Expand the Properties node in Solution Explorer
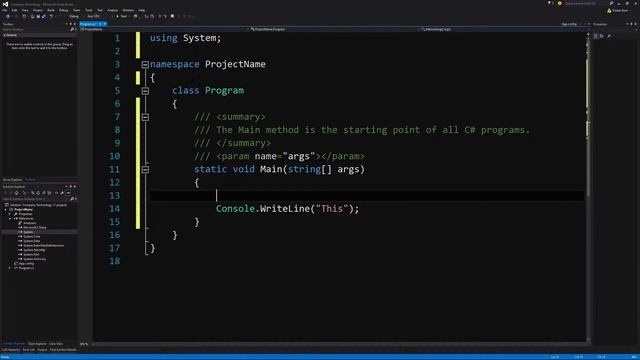640x360 pixels. point(10,214)
